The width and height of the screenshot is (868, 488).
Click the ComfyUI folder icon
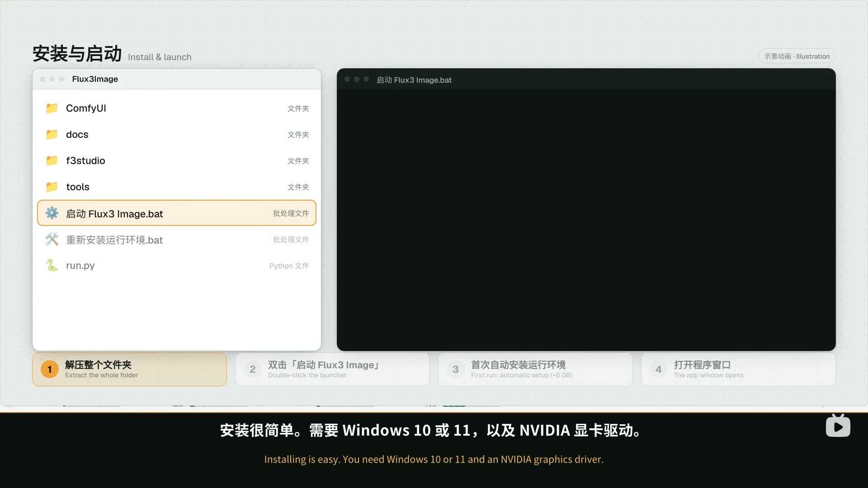click(x=52, y=108)
